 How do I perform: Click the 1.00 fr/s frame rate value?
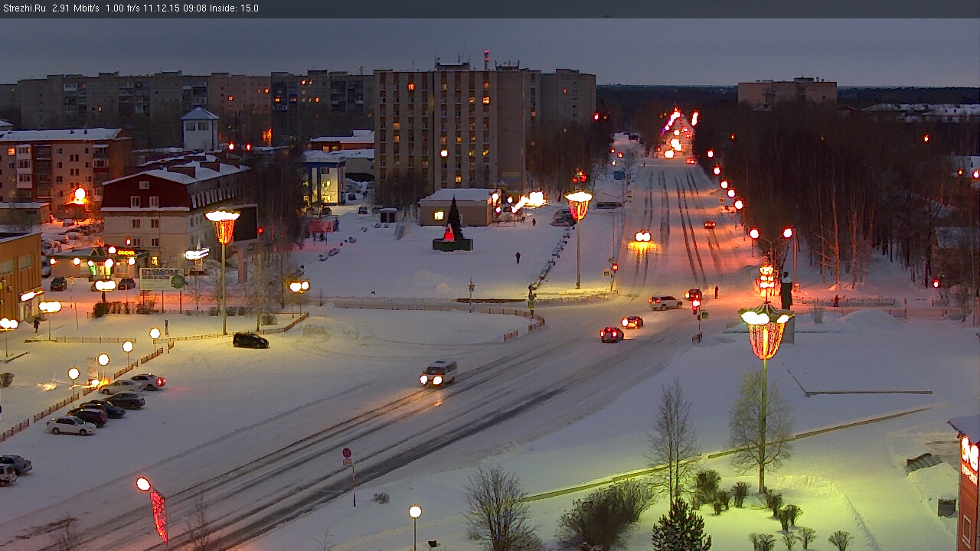[122, 8]
